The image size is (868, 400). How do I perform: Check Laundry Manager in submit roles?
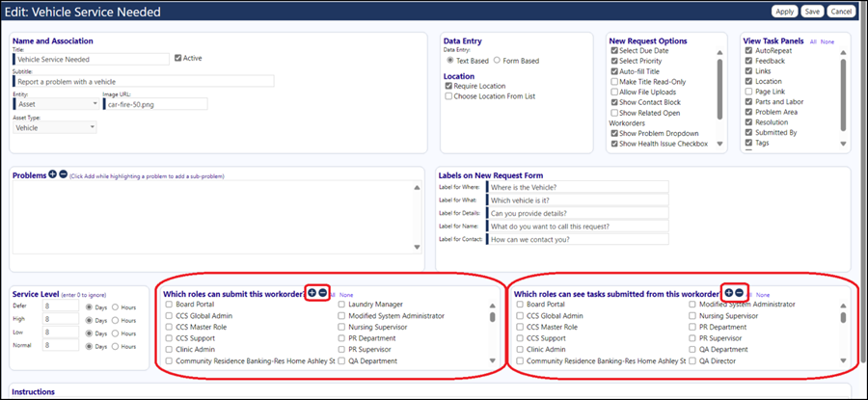[x=341, y=305]
